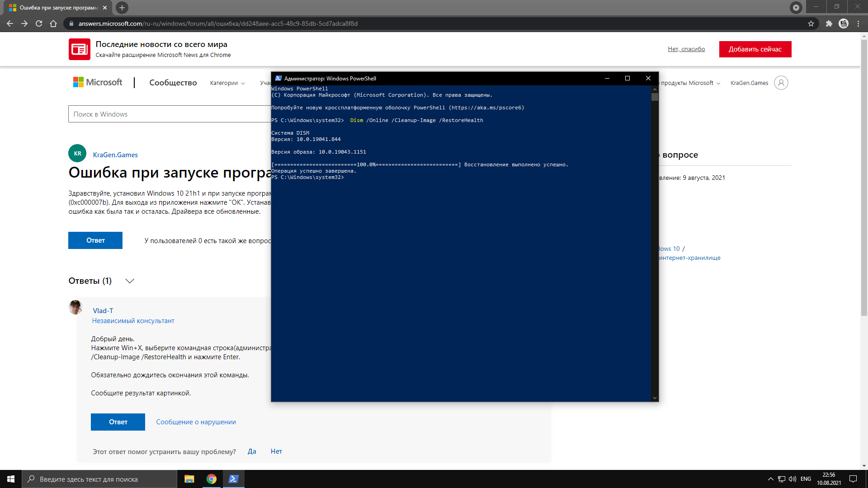Open new Chrome tab with plus button
Image resolution: width=868 pixels, height=488 pixels.
[122, 8]
